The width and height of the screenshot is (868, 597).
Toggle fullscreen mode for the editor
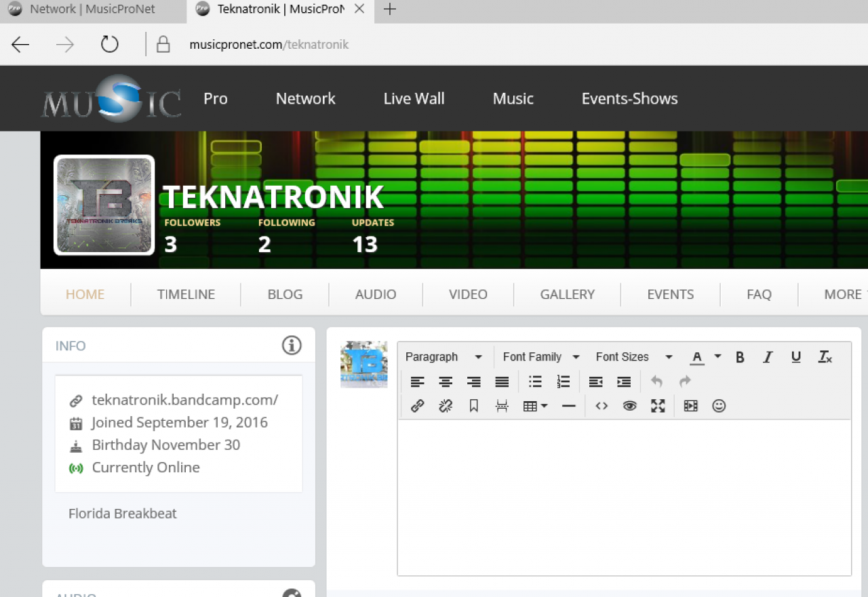(658, 406)
